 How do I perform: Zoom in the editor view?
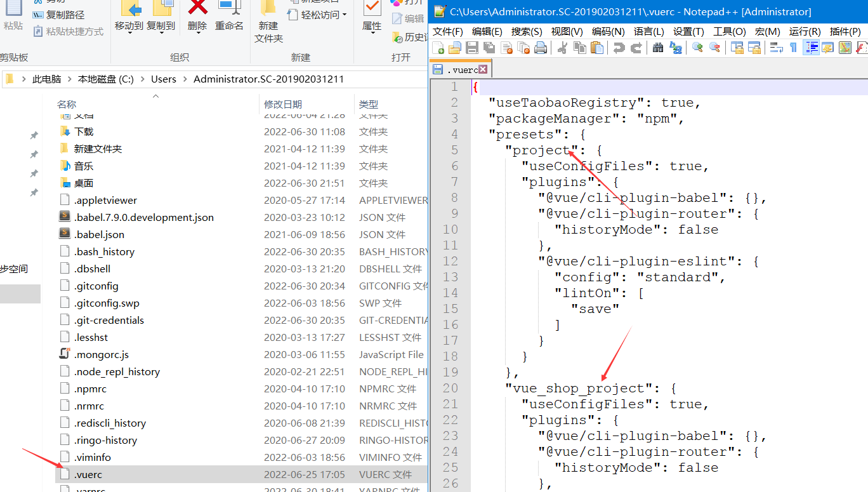pyautogui.click(x=697, y=48)
